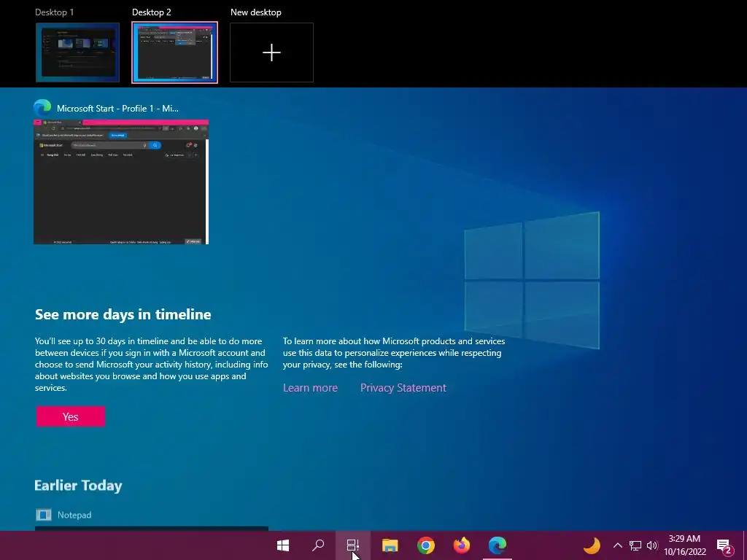Open File Explorer from the taskbar

pos(390,545)
